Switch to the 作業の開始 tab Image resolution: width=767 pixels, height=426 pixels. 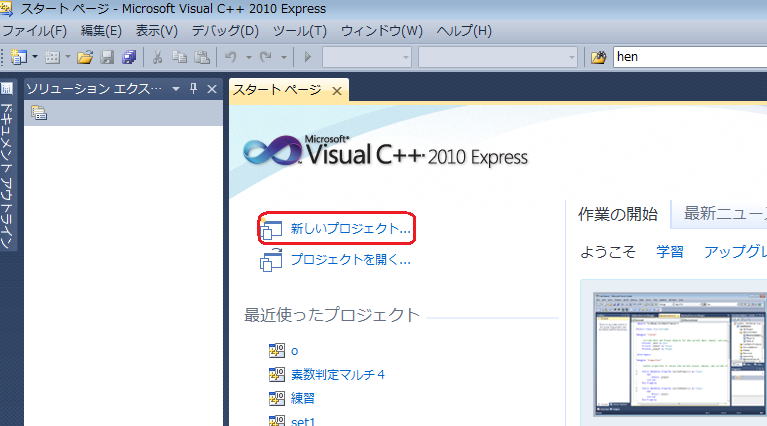pos(618,214)
